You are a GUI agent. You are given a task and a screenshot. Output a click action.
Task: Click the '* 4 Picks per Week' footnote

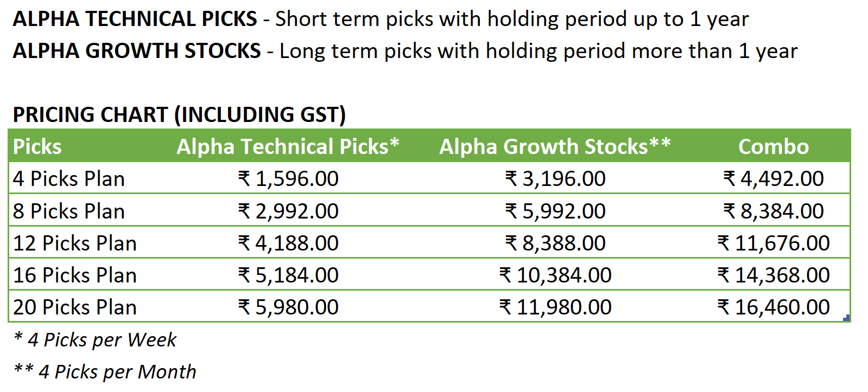point(95,340)
